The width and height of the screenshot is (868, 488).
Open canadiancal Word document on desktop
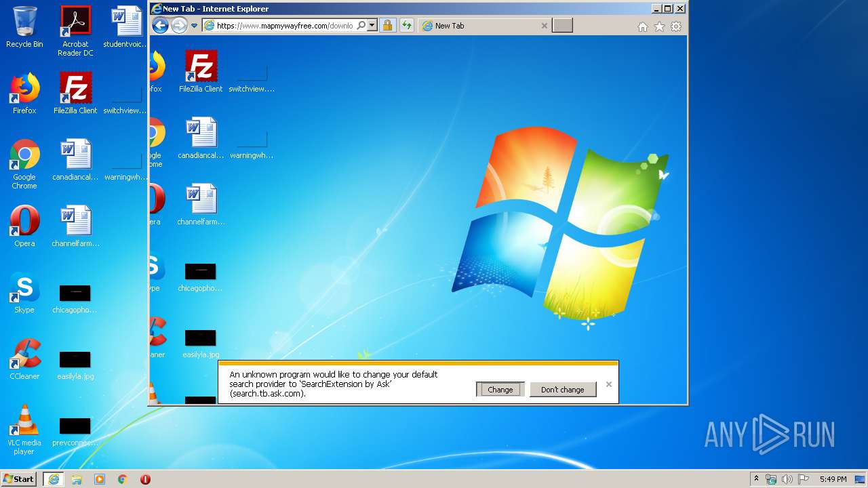pos(75,160)
